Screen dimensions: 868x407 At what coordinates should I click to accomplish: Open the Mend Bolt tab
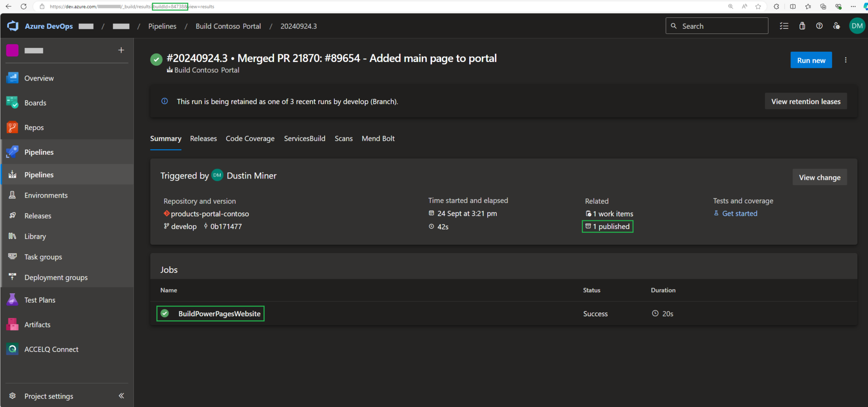[378, 139]
